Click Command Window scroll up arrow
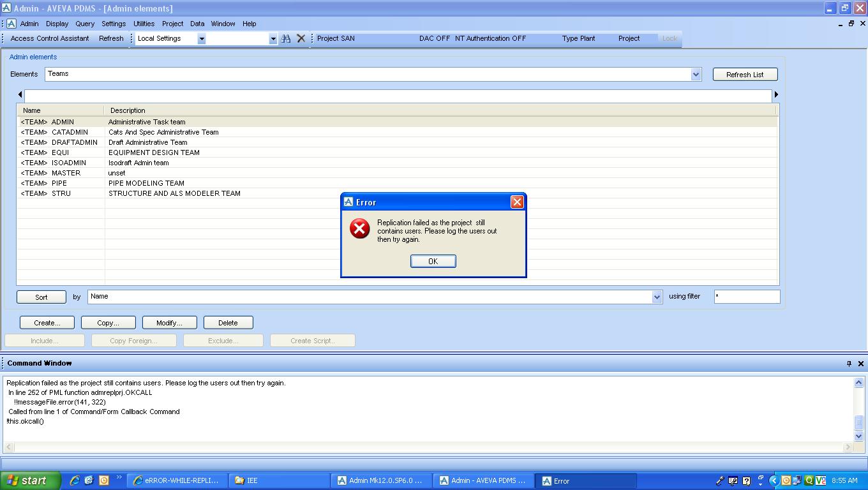The image size is (868, 490). tap(858, 383)
